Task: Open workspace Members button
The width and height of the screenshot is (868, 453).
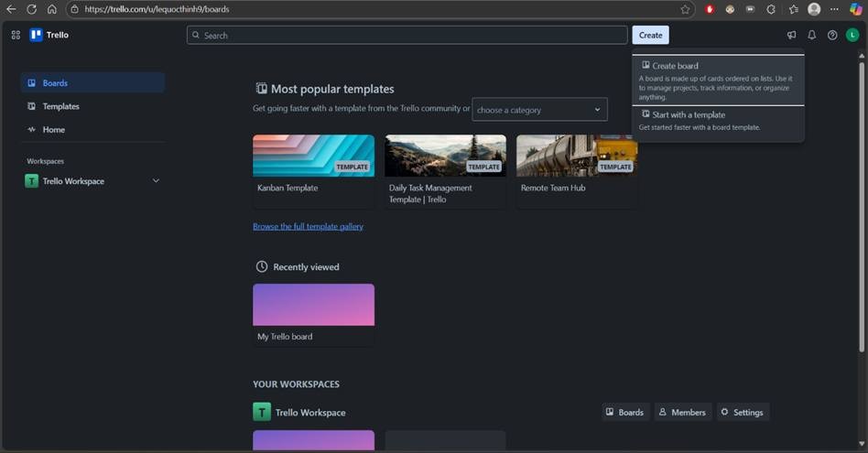Action: pyautogui.click(x=682, y=412)
